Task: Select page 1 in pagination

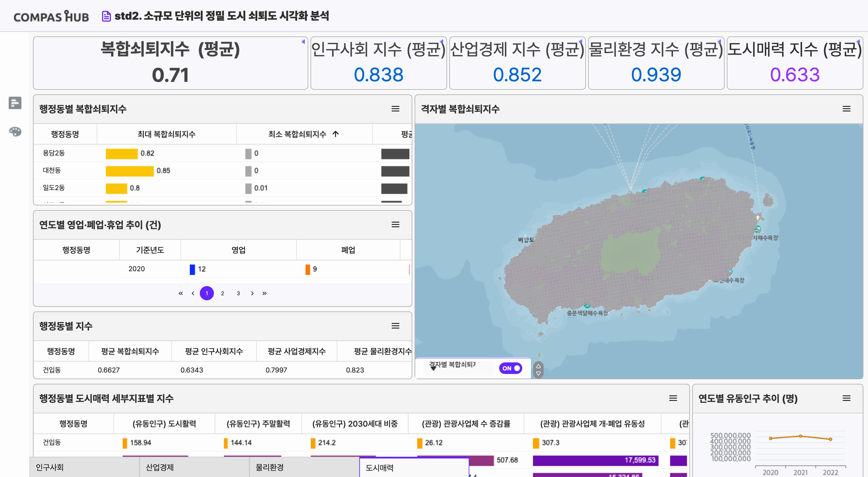Action: [207, 293]
